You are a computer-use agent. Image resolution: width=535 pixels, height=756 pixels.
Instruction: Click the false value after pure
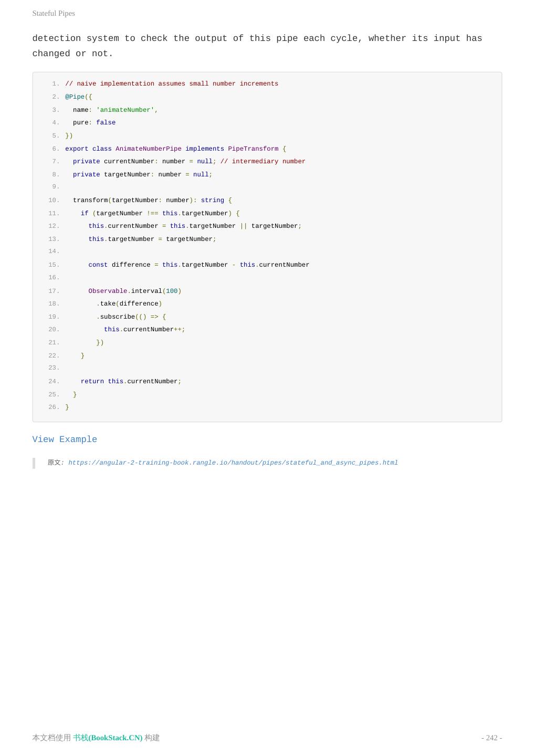(106, 123)
